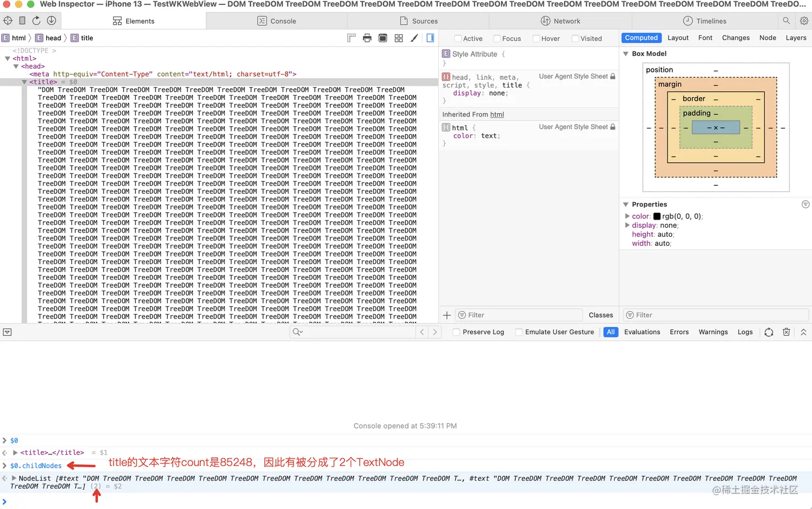Viewport: 812px width, 509px height.
Task: Collapse the <html> tree node
Action: pyautogui.click(x=8, y=59)
